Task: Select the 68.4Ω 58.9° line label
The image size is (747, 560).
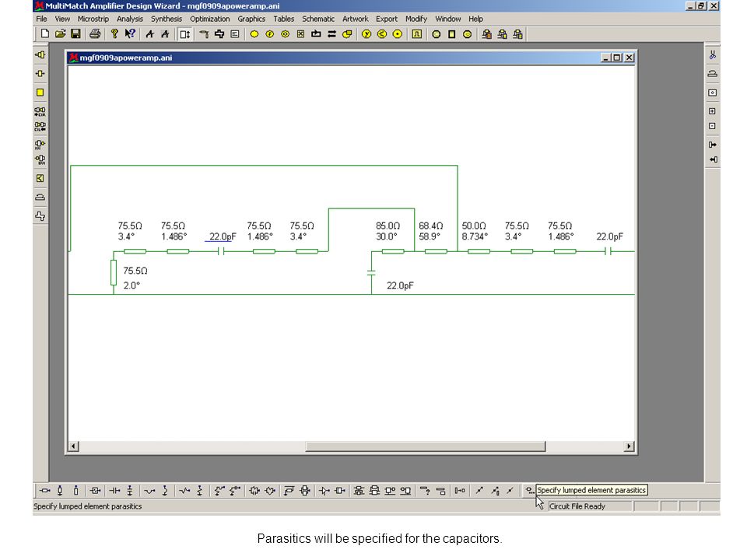Action: pos(430,231)
